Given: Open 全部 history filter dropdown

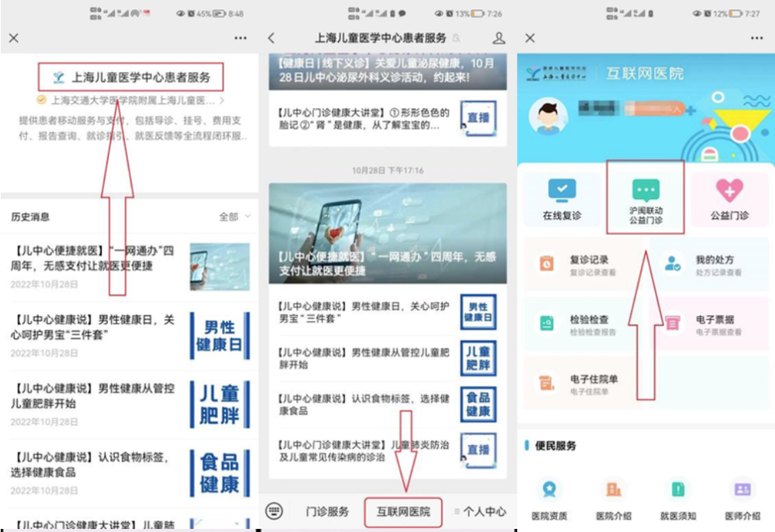Looking at the screenshot, I should (235, 216).
